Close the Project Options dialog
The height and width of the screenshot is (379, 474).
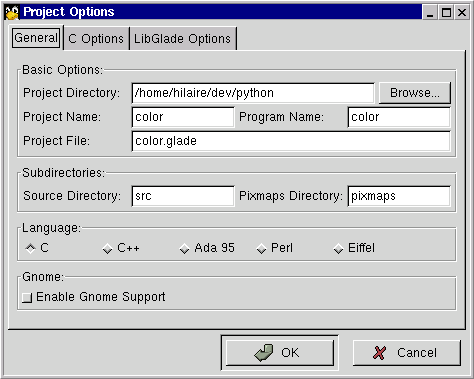click(462, 13)
